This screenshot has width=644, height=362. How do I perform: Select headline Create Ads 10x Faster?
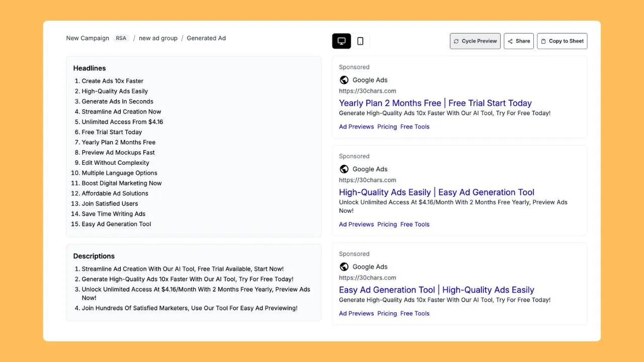(113, 81)
